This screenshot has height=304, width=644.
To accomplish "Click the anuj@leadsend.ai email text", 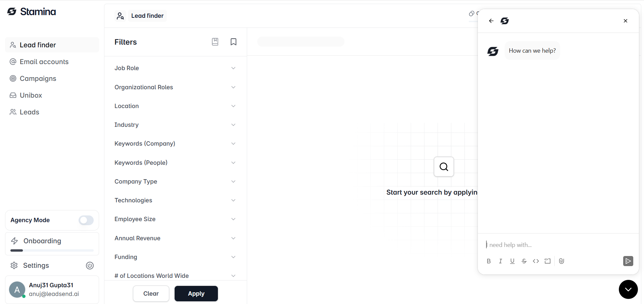I will 54,294.
